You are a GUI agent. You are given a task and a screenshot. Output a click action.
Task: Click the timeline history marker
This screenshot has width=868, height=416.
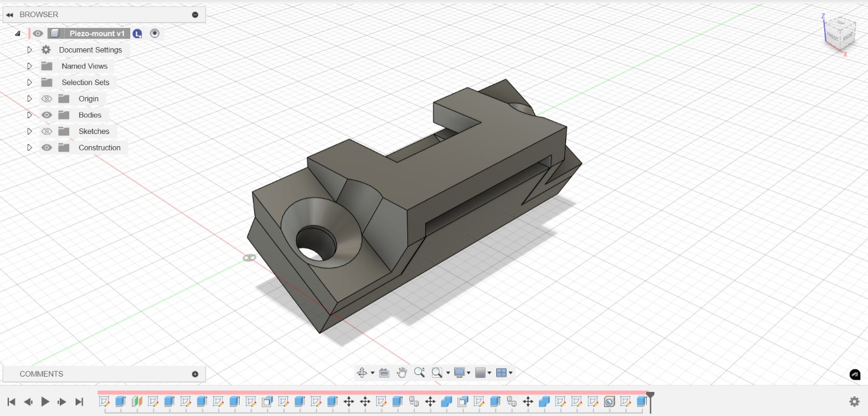point(650,402)
